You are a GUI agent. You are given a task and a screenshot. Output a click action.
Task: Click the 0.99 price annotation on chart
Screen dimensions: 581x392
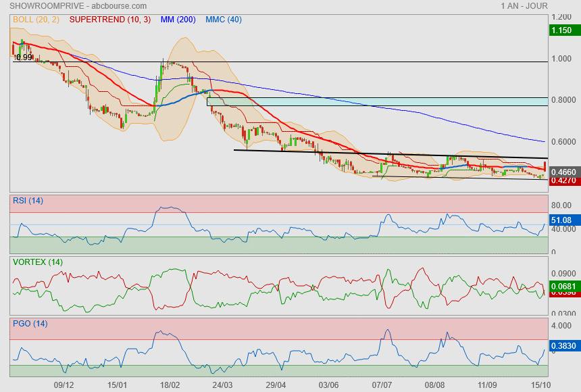pyautogui.click(x=23, y=57)
